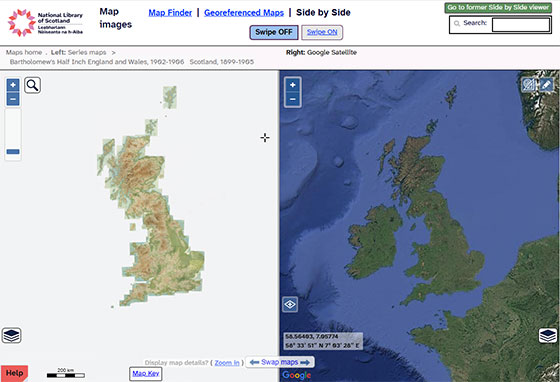The width and height of the screenshot is (560, 382).
Task: Zoom in on the right satellite map
Action: tap(292, 85)
